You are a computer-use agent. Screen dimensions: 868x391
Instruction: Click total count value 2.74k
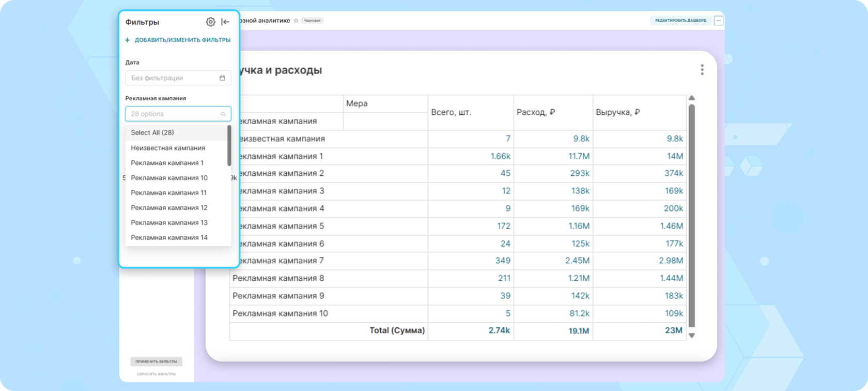[499, 330]
